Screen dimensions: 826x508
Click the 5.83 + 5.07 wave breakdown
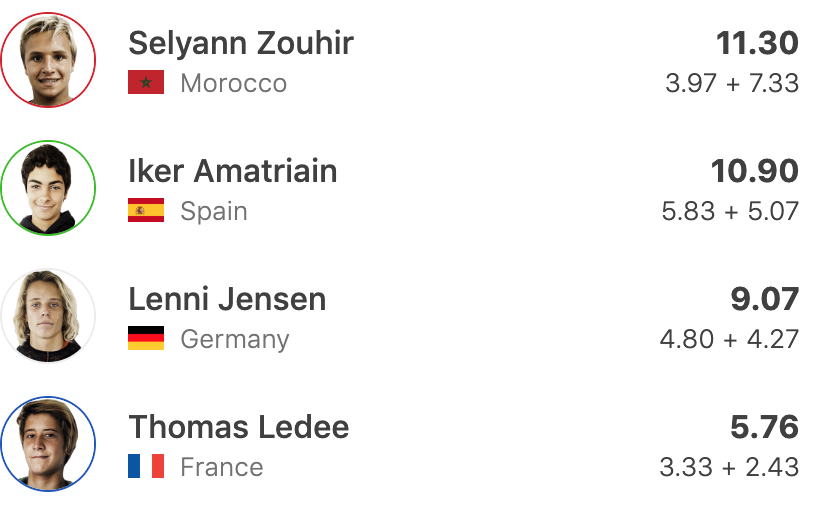730,211
